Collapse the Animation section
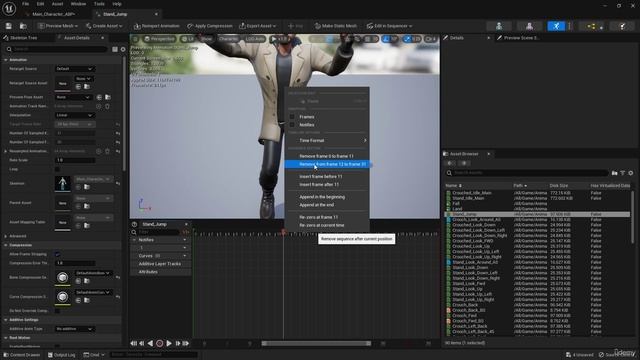The image size is (640, 360). (x=6, y=60)
